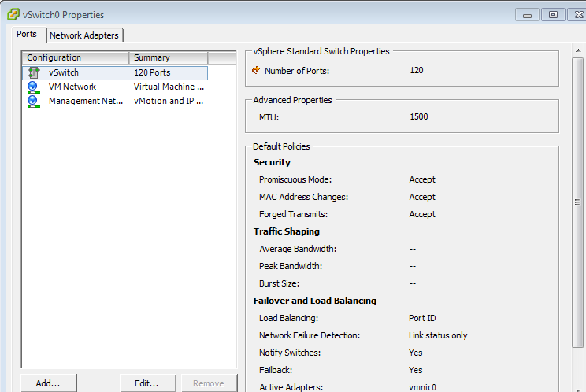
Task: Sort by the Configuration column header
Action: 76,57
